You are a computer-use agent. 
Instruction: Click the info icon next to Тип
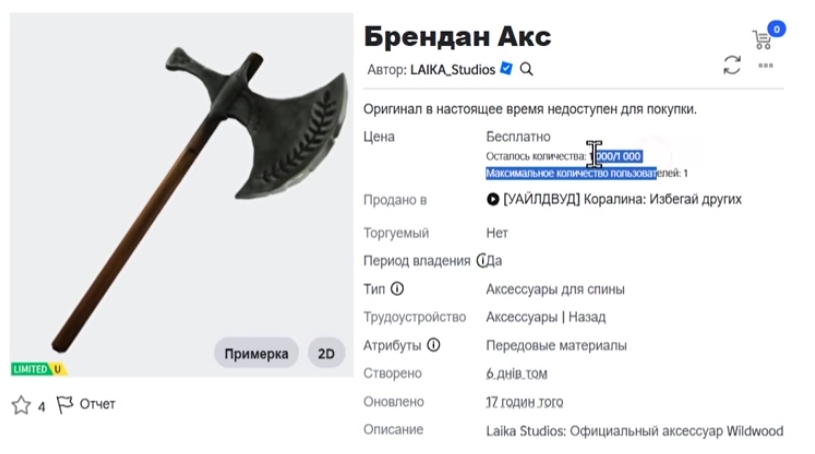[x=397, y=289]
